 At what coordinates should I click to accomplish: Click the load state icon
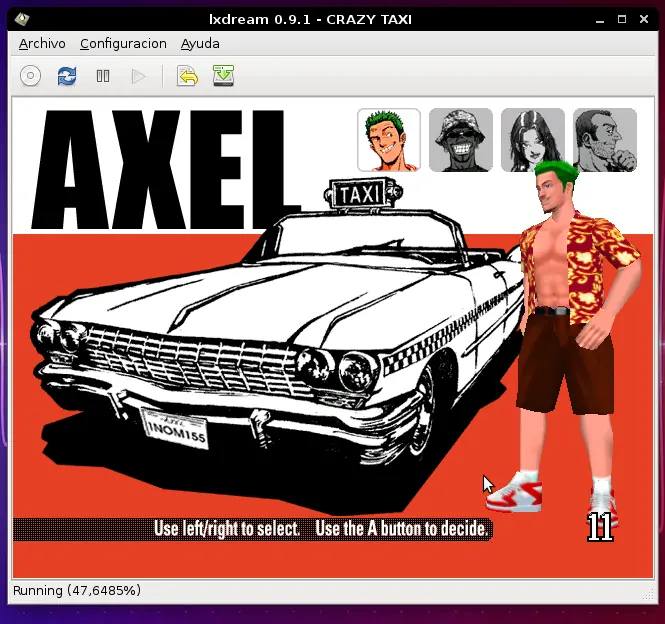click(x=187, y=76)
